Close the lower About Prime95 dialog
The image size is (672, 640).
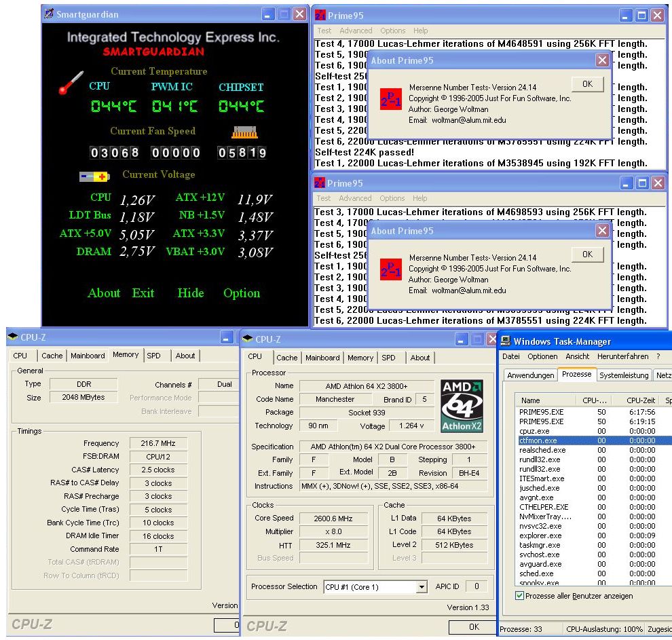click(602, 231)
